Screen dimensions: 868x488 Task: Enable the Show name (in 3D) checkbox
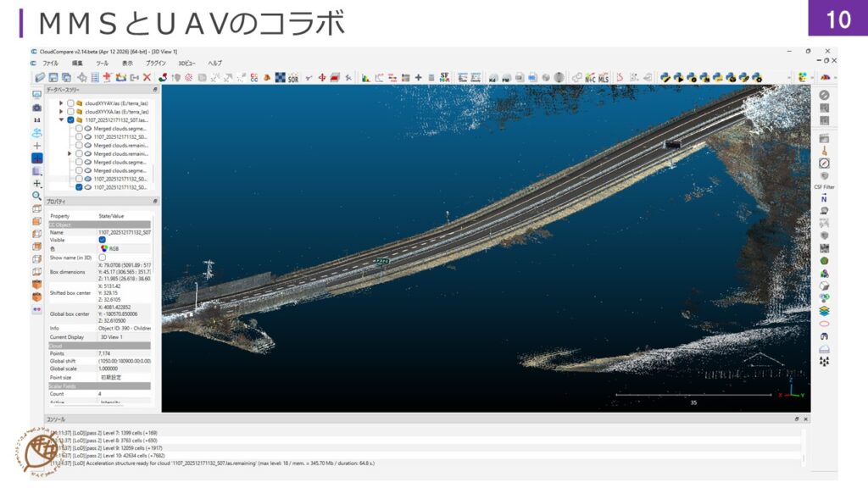tap(103, 258)
